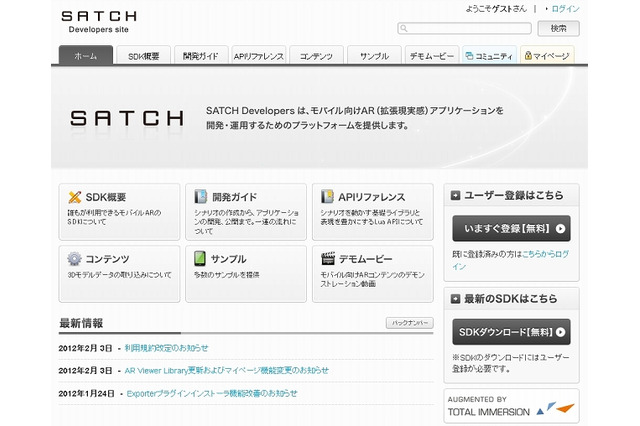Switch to the SDK概要 tab

pos(143,56)
